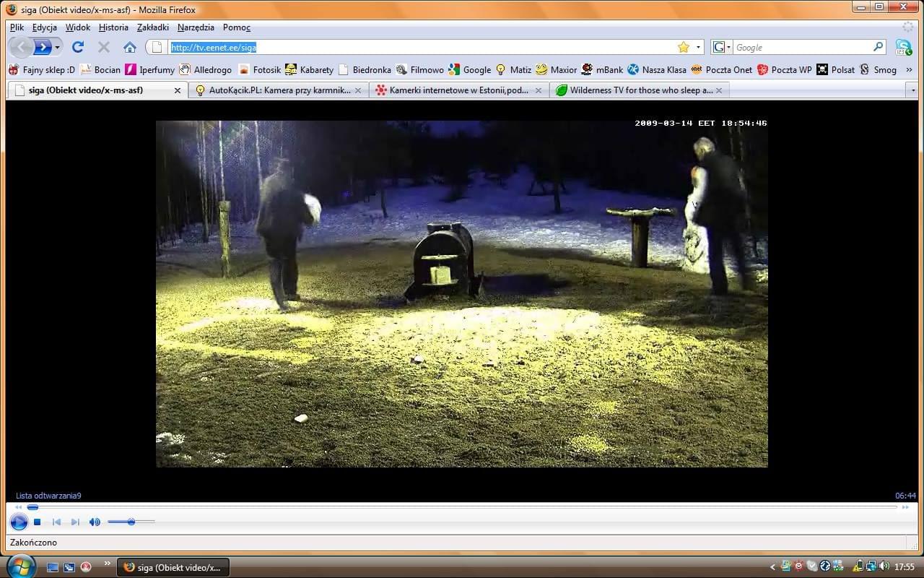Click the video seek bar handle
The height and width of the screenshot is (578, 924).
pyautogui.click(x=32, y=507)
